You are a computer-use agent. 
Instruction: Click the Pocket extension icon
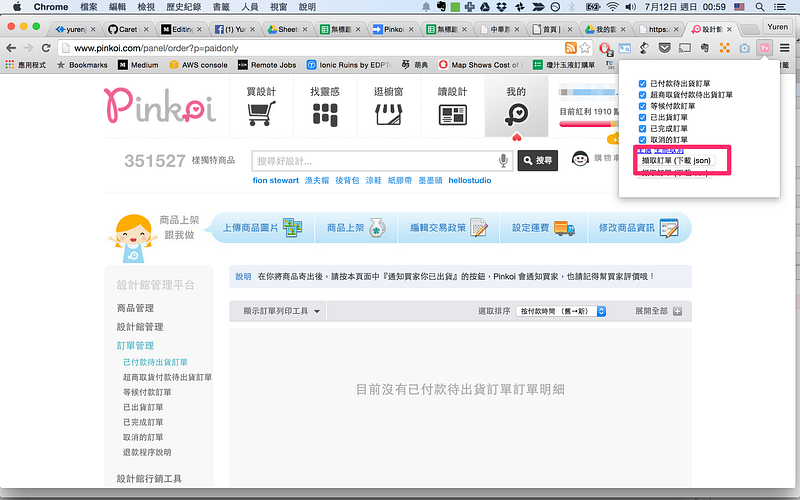coord(664,47)
